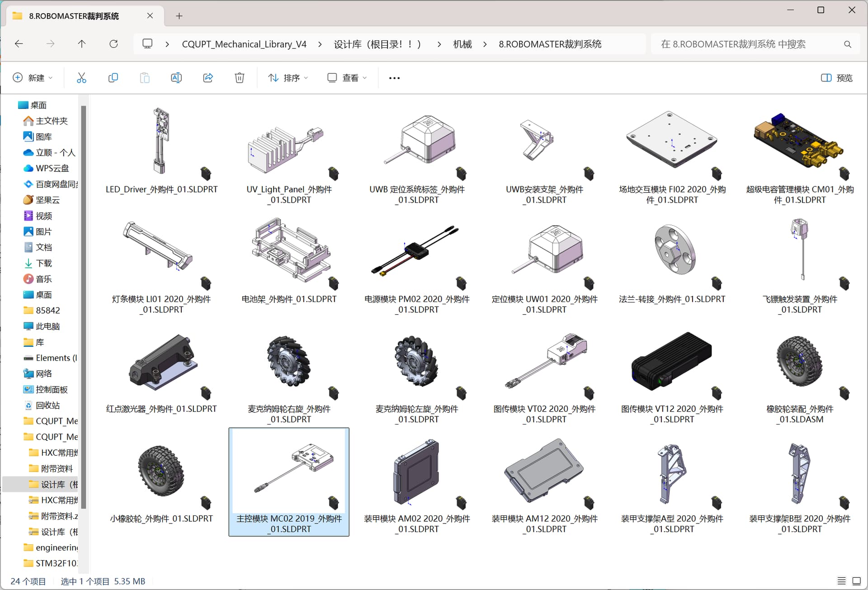Image resolution: width=868 pixels, height=590 pixels.
Task: Go back with the left arrow
Action: (19, 44)
